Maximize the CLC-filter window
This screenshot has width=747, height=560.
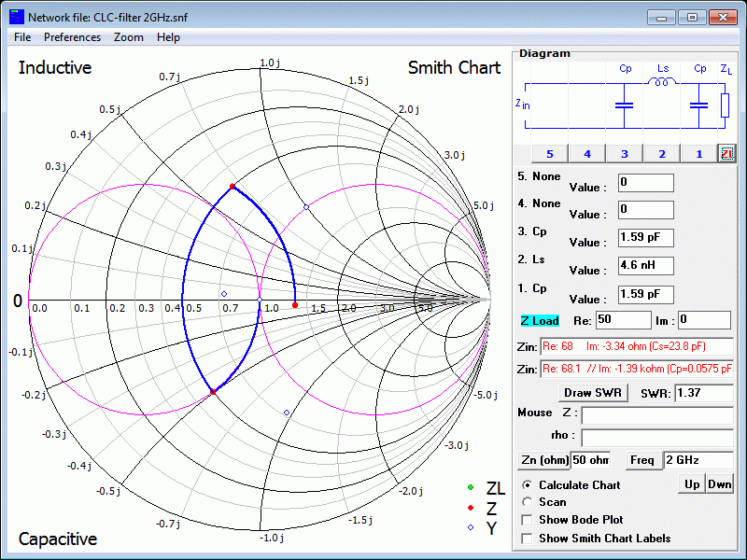point(692,18)
